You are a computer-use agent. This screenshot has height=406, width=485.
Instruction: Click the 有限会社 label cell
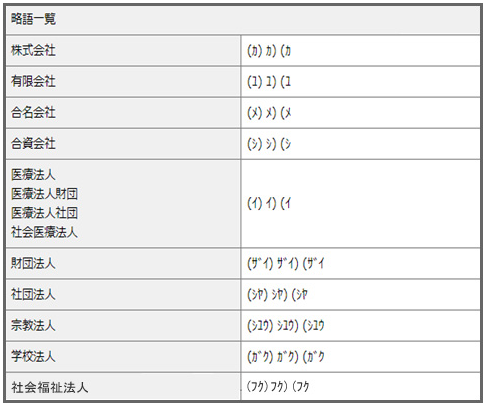pos(123,82)
